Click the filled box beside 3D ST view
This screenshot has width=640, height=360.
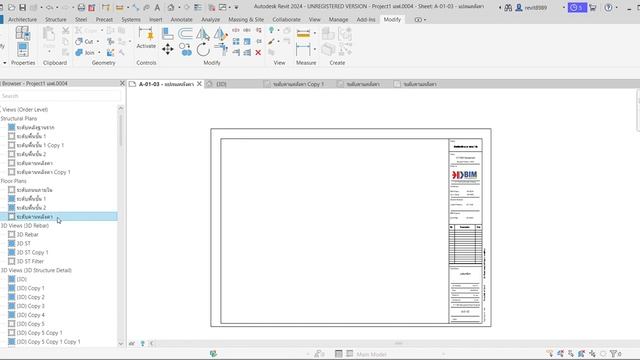click(11, 243)
